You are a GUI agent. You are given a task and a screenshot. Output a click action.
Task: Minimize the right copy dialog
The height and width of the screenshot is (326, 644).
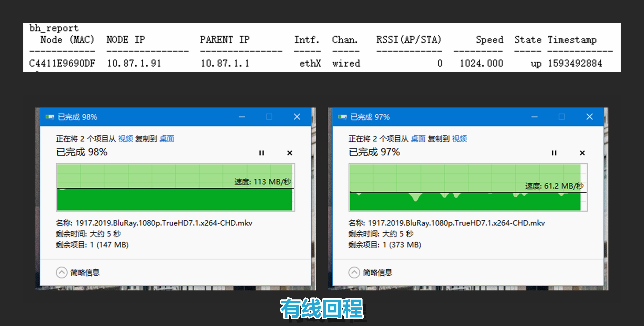[534, 116]
